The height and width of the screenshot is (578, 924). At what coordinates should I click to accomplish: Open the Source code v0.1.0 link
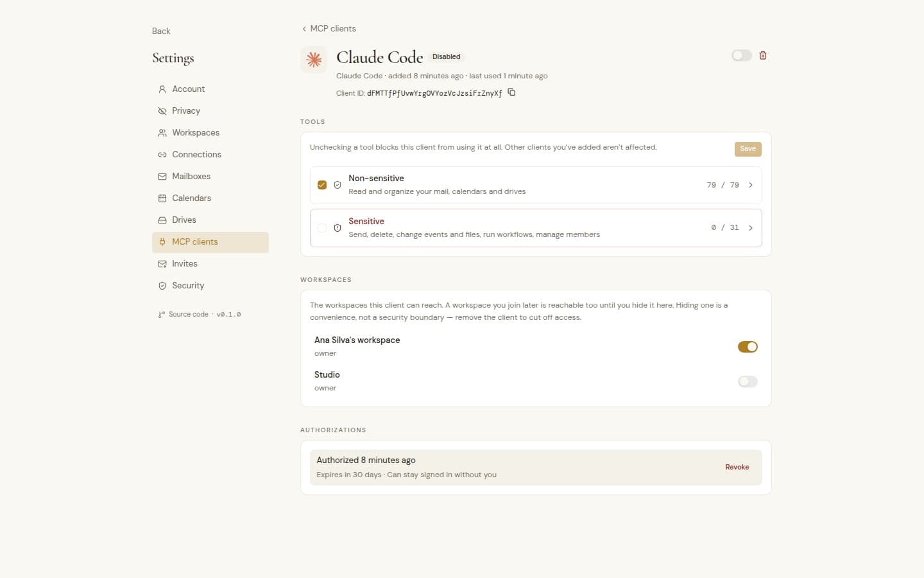point(200,315)
